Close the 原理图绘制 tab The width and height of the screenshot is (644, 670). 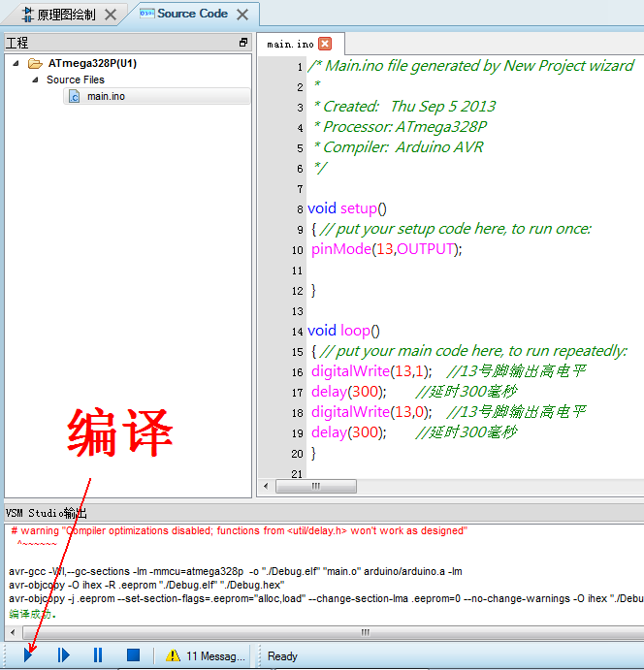pos(111,15)
